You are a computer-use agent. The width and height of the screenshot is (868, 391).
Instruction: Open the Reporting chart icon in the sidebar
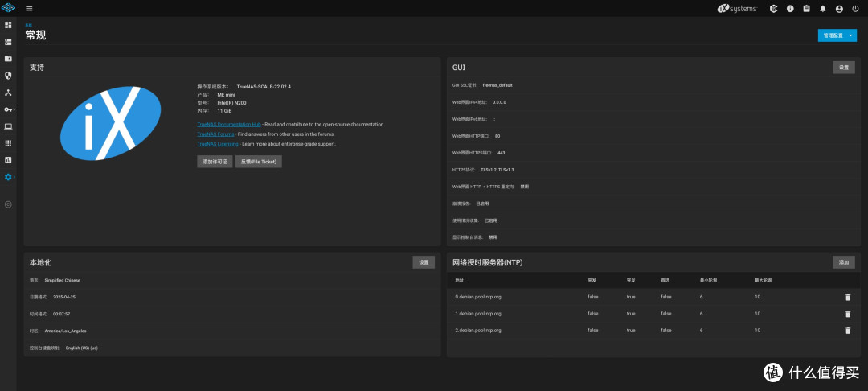[8, 160]
